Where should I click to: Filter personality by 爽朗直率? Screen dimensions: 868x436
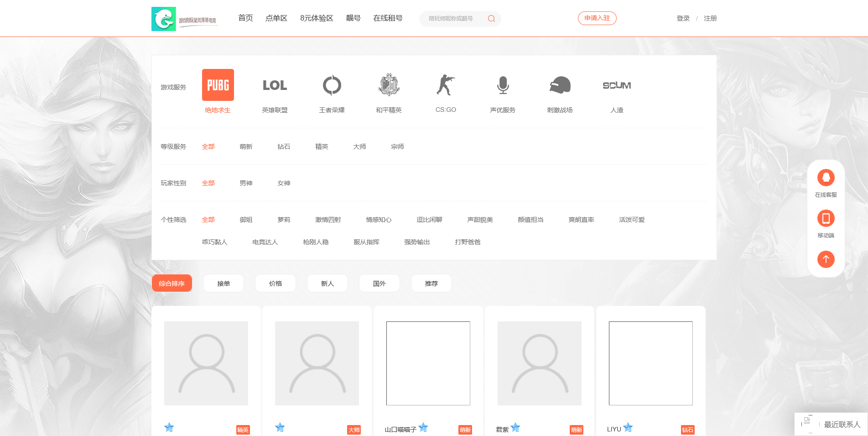582,220
